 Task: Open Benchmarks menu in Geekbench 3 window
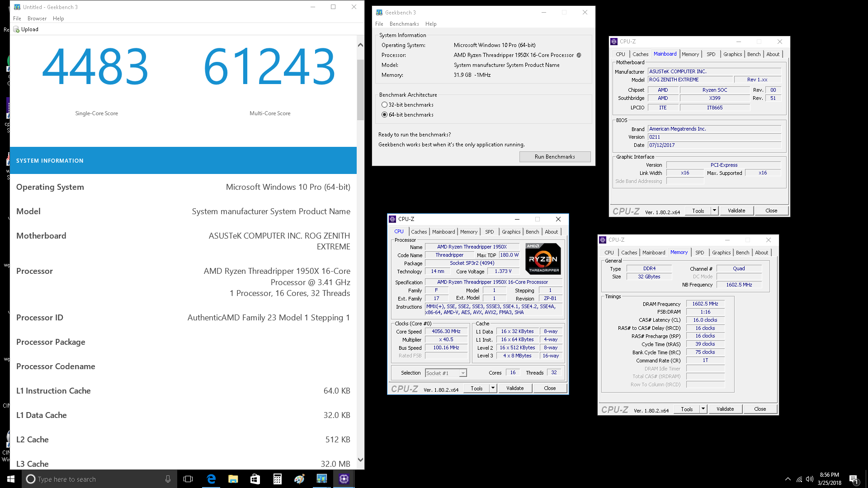404,24
